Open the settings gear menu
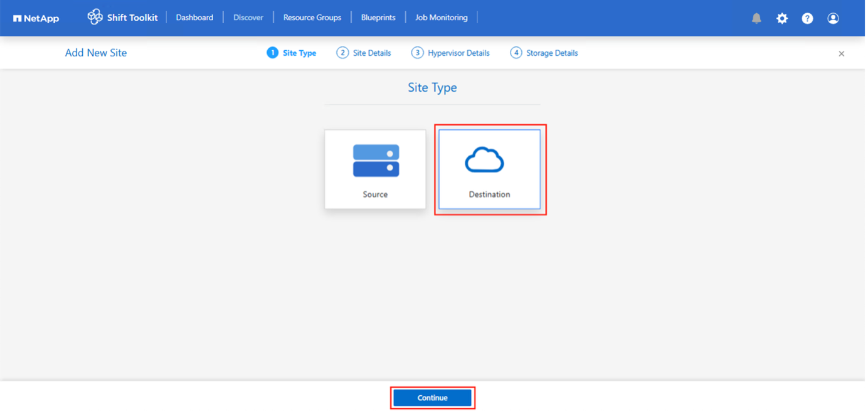Viewport: 868px width, 414px height. click(781, 18)
